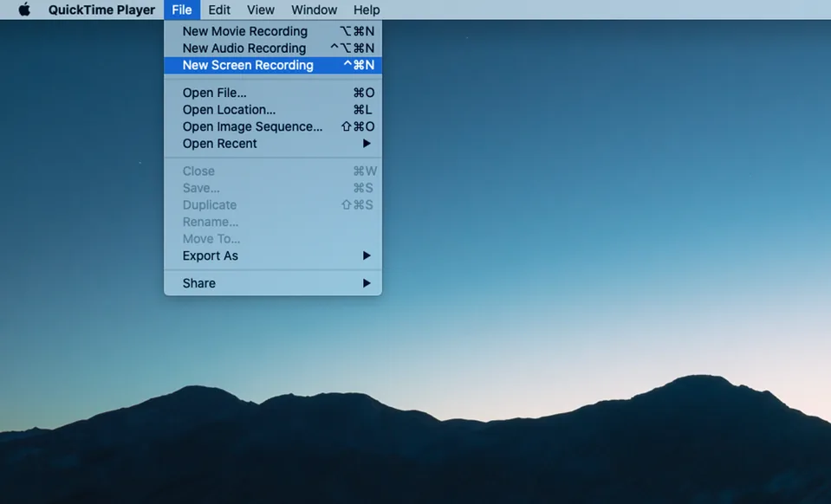Click the File menu to close it

click(x=182, y=10)
